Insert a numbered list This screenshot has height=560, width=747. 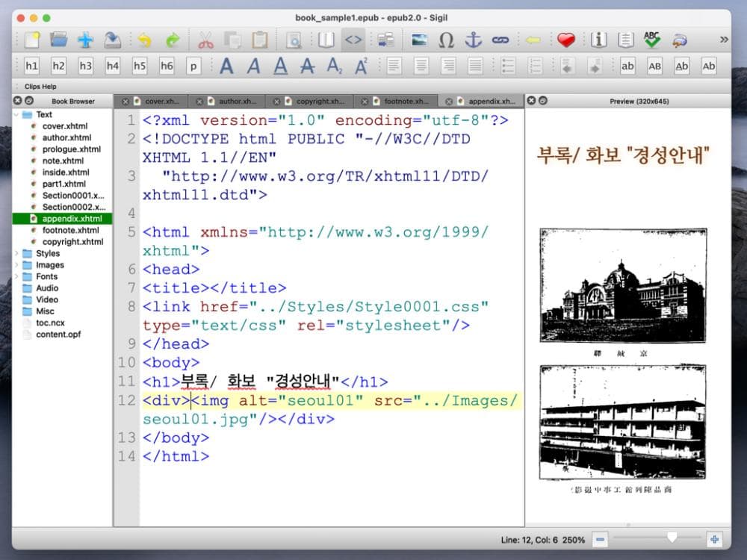click(x=536, y=66)
